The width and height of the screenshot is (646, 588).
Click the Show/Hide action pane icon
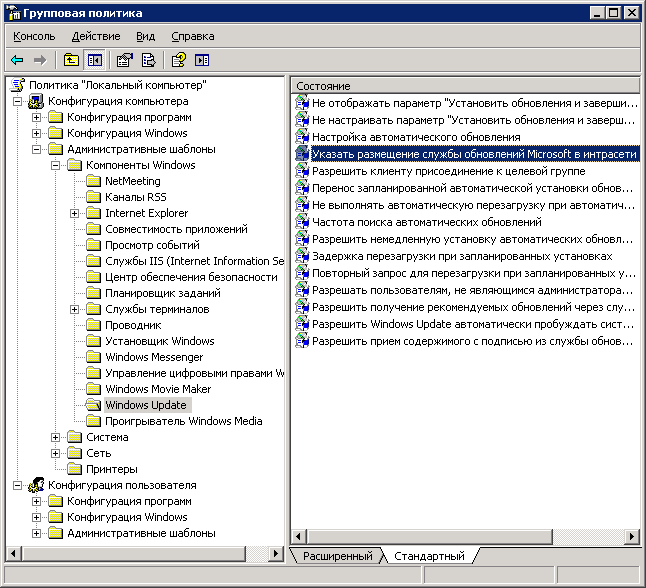pyautogui.click(x=201, y=60)
